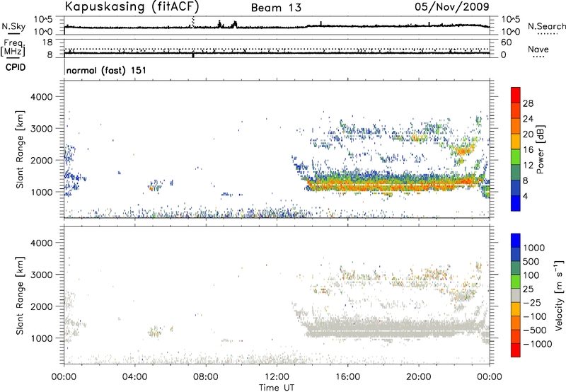
Task: Click the 12 label on power colorbar
Action: [528, 166]
